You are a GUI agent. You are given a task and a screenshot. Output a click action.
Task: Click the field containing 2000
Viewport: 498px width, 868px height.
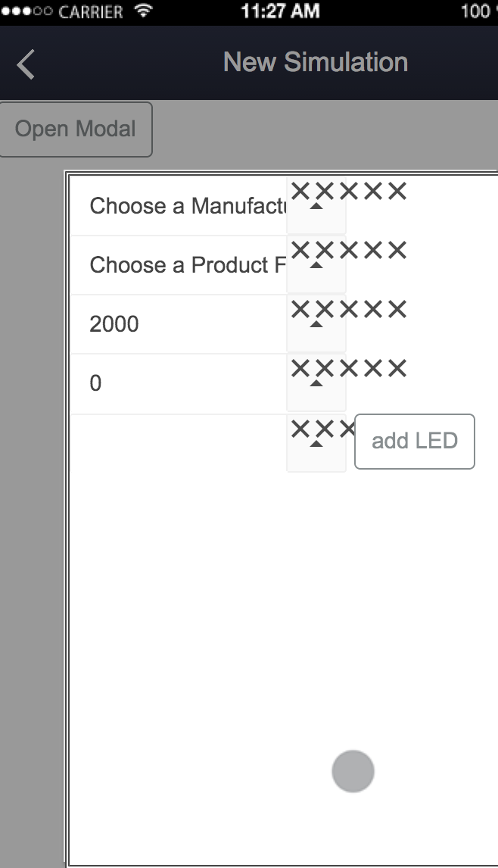(179, 324)
